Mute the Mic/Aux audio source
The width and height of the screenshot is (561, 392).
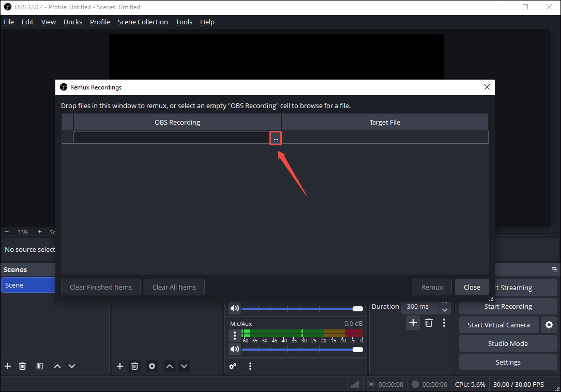(x=234, y=349)
